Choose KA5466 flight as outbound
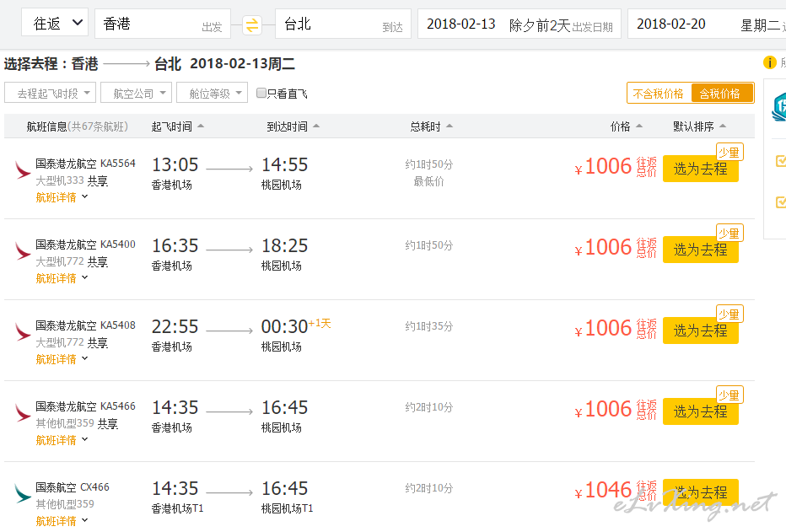The image size is (786, 532). 700,411
